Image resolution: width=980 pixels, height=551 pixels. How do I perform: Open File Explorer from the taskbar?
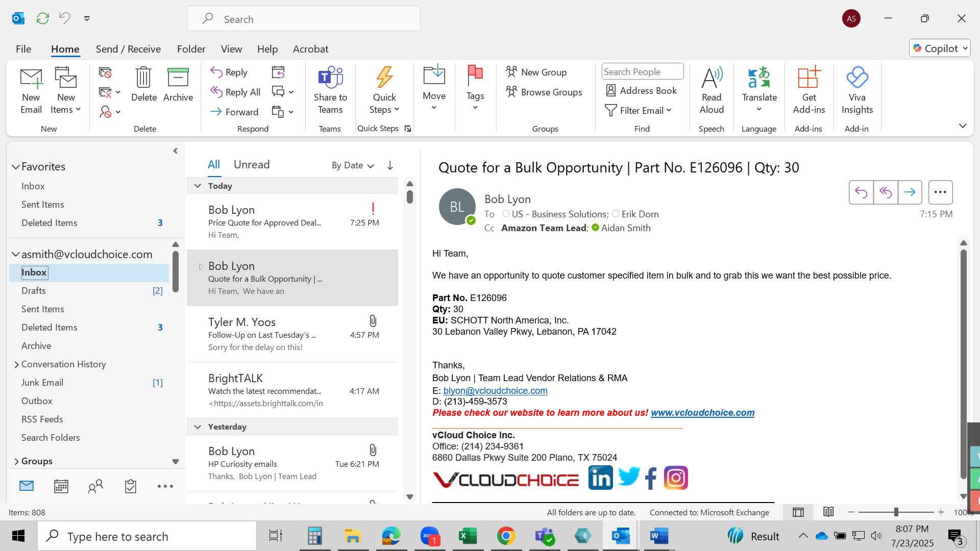pyautogui.click(x=353, y=536)
